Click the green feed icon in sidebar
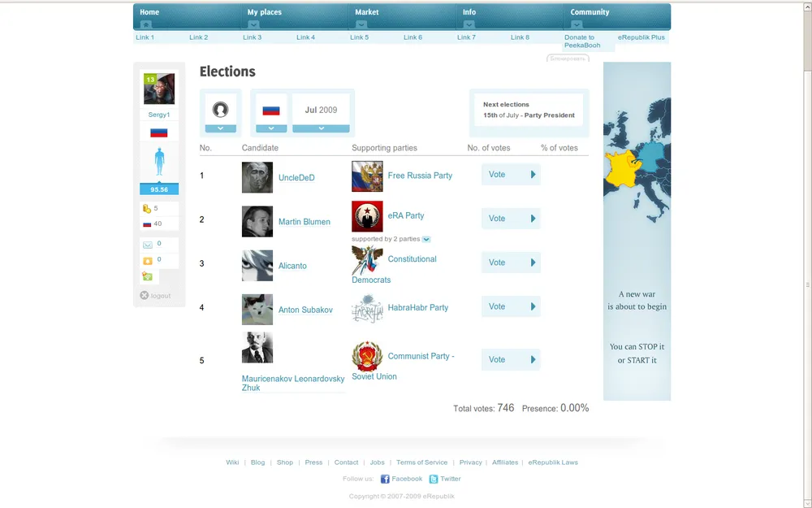The height and width of the screenshot is (508, 812). [x=147, y=276]
